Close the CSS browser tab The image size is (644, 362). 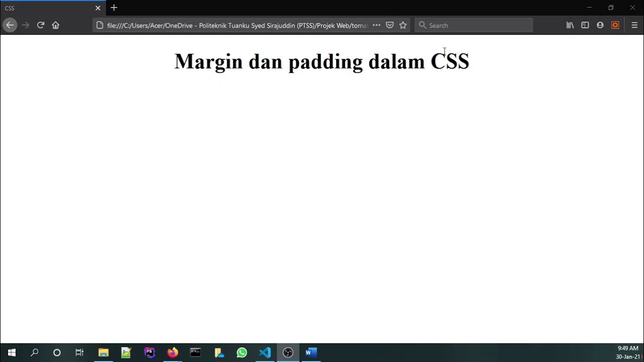click(98, 8)
